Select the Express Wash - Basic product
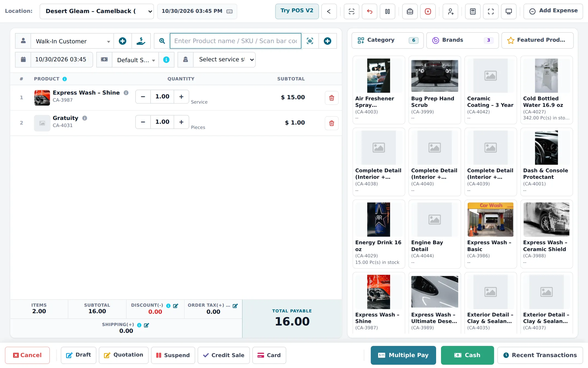This screenshot has height=368, width=588. tap(491, 234)
